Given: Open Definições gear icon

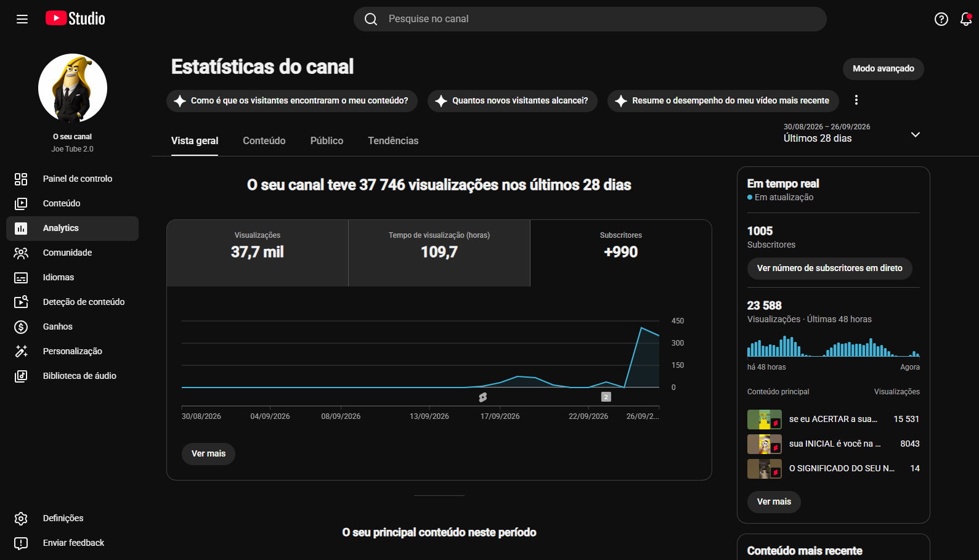Looking at the screenshot, I should tap(21, 518).
